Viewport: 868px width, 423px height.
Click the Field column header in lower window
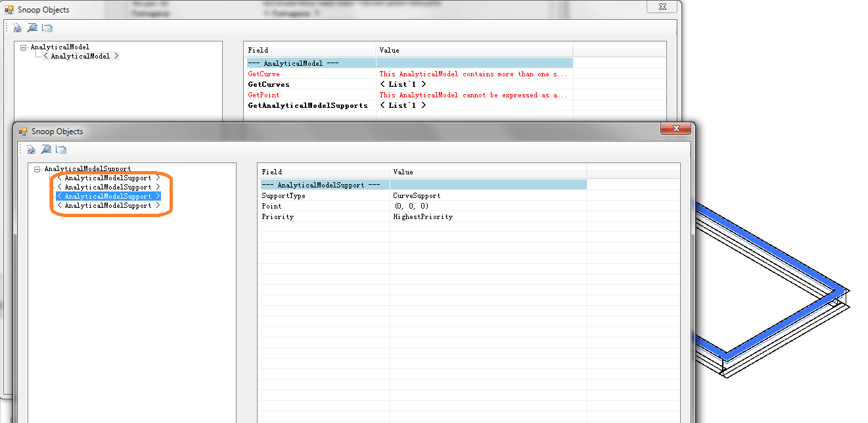[x=269, y=172]
